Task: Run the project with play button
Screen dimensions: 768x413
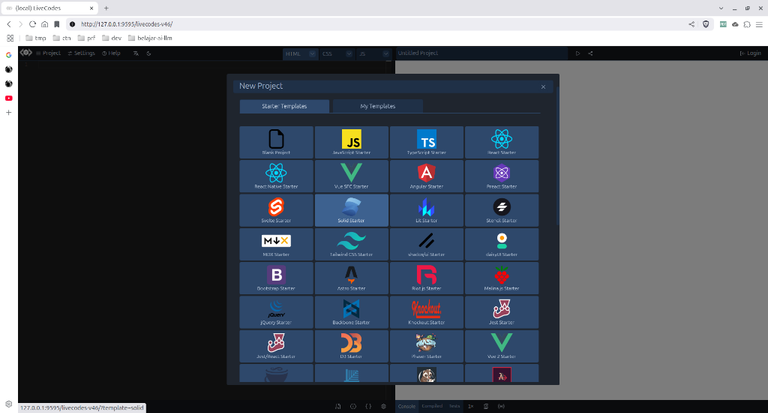Action: click(x=578, y=53)
